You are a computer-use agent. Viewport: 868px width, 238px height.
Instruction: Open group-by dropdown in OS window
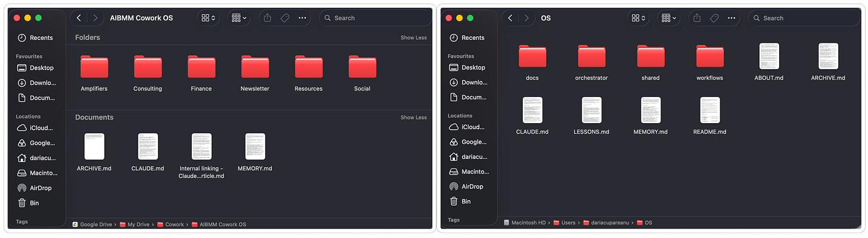coord(669,18)
